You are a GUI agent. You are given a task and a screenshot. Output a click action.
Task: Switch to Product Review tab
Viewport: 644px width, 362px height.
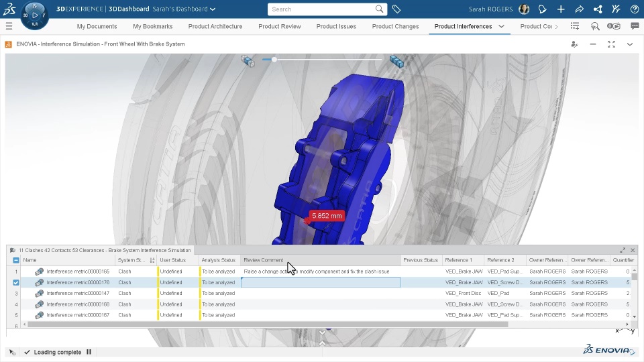[x=280, y=26]
